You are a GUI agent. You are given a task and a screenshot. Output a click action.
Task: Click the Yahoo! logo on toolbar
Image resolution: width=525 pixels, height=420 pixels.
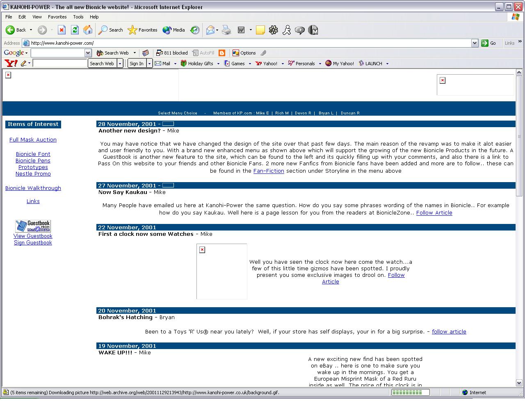pos(11,63)
